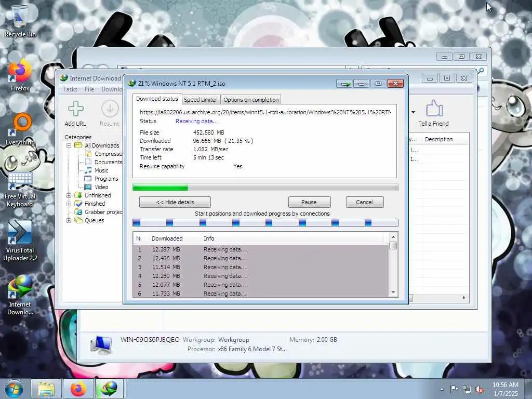The width and height of the screenshot is (532, 399).
Task: Select connection row 3 with 11.514 MB
Action: click(x=261, y=268)
